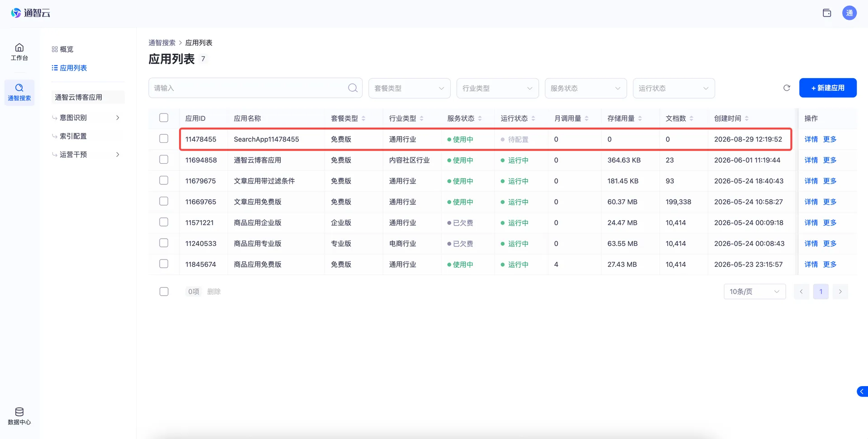View 详情 for 通智云博客应用 row
The height and width of the screenshot is (439, 868).
[811, 160]
